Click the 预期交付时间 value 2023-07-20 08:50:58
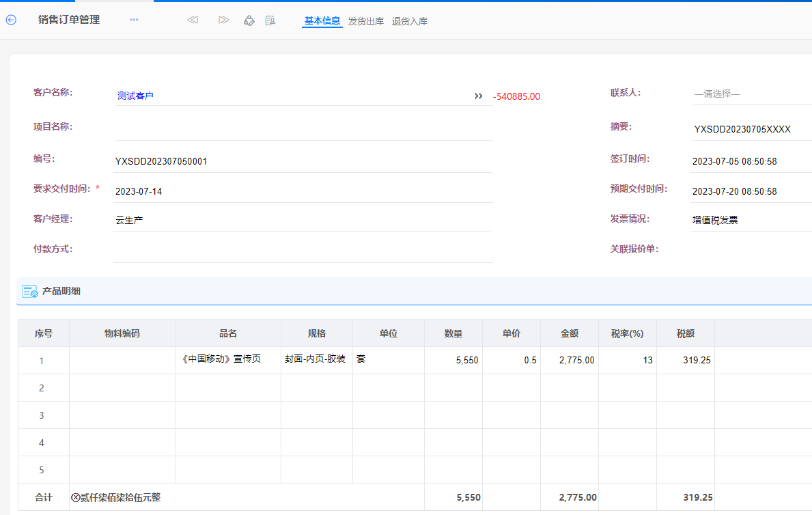Screen dimensions: 812x515 [x=734, y=191]
